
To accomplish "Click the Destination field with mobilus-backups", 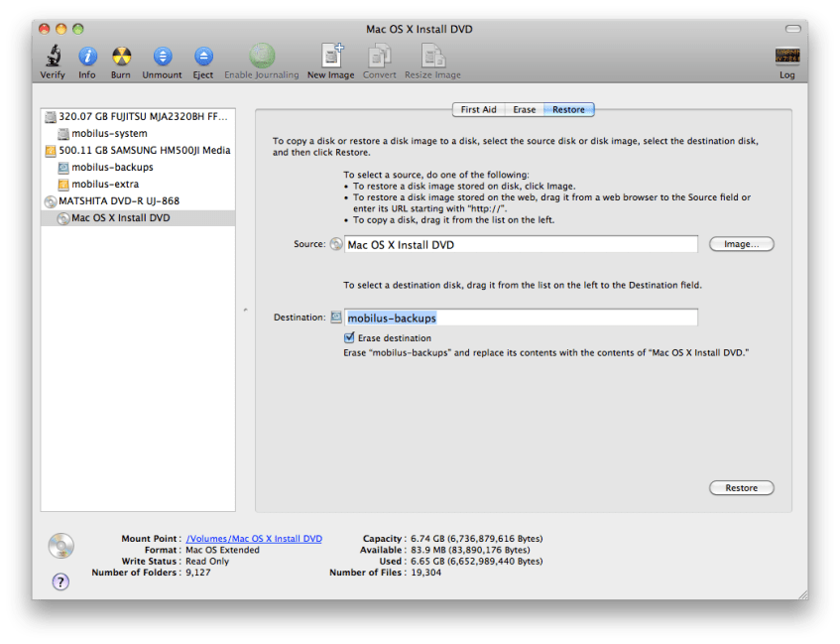I will (x=521, y=318).
